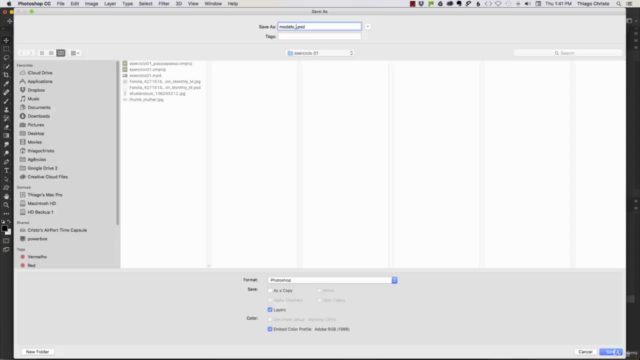Select the History Brush tool
Screen dimensions: 640x360
pyautogui.click(x=6, y=118)
